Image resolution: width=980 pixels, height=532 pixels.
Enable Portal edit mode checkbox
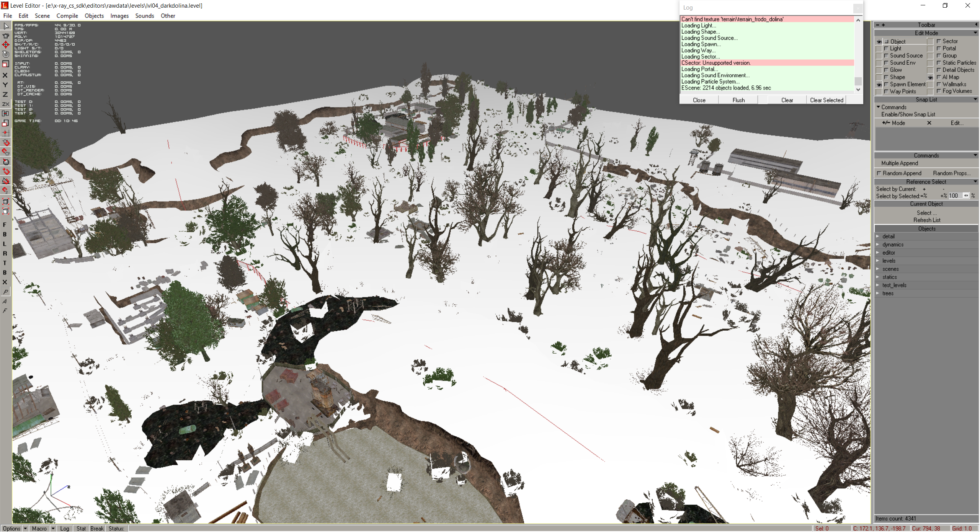pos(939,48)
